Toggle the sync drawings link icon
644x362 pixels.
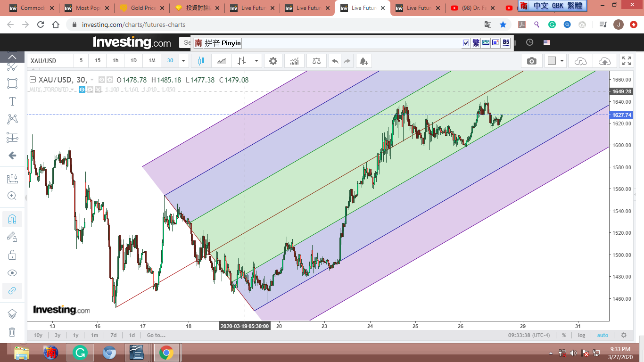12,291
